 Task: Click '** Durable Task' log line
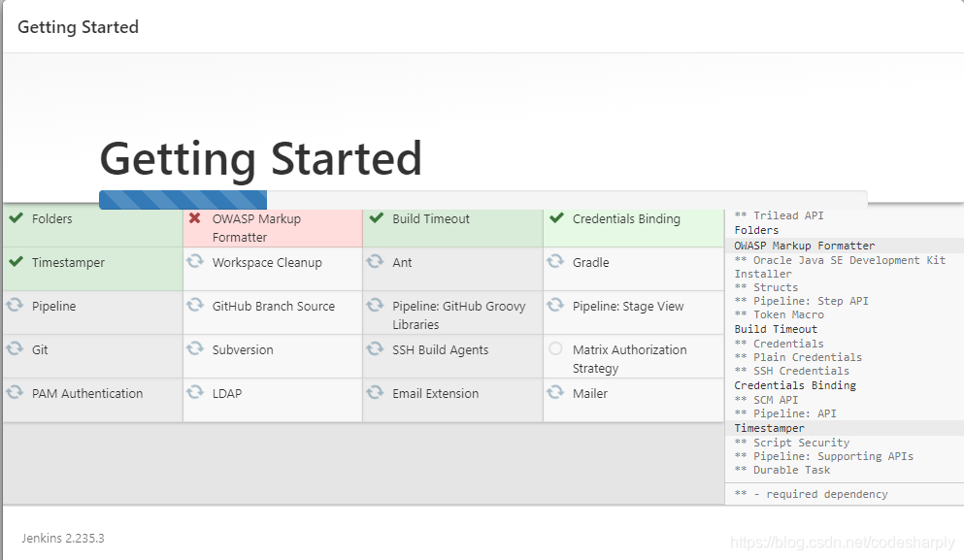[782, 470]
